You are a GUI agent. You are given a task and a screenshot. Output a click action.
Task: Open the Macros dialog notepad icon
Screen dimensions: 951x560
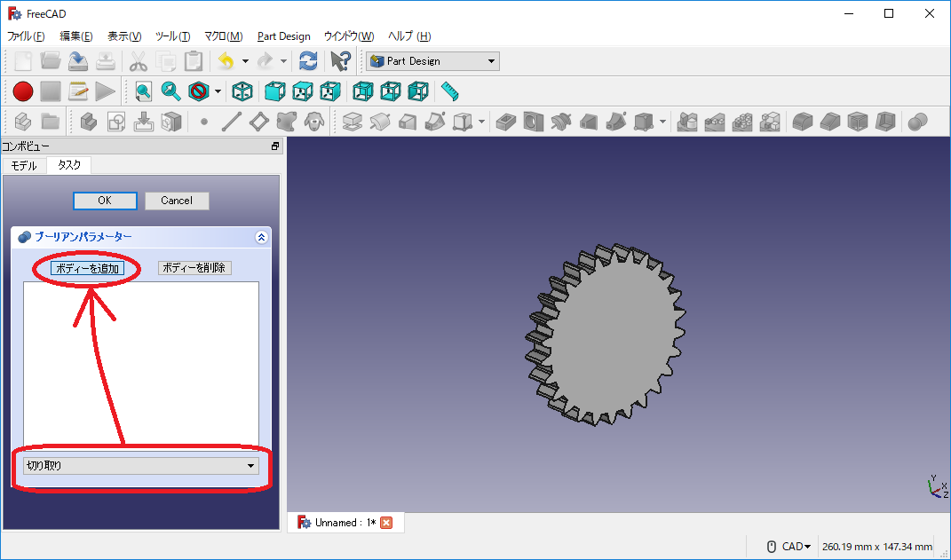[77, 91]
